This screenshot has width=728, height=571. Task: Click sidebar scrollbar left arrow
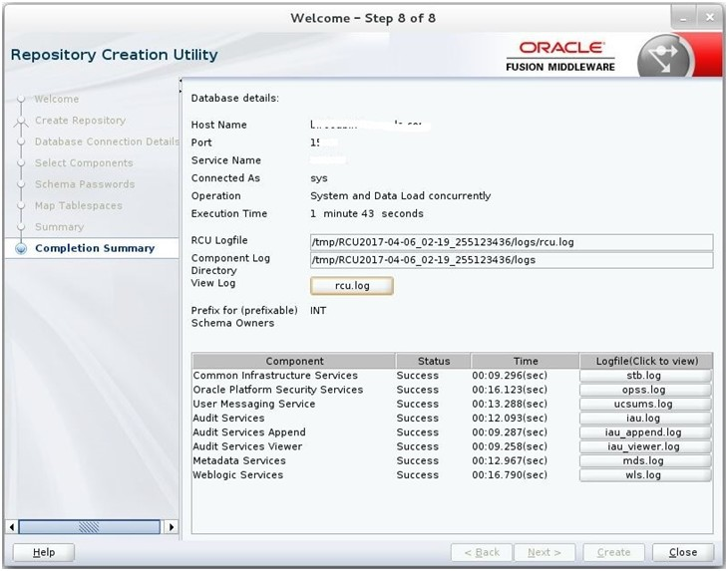12,527
